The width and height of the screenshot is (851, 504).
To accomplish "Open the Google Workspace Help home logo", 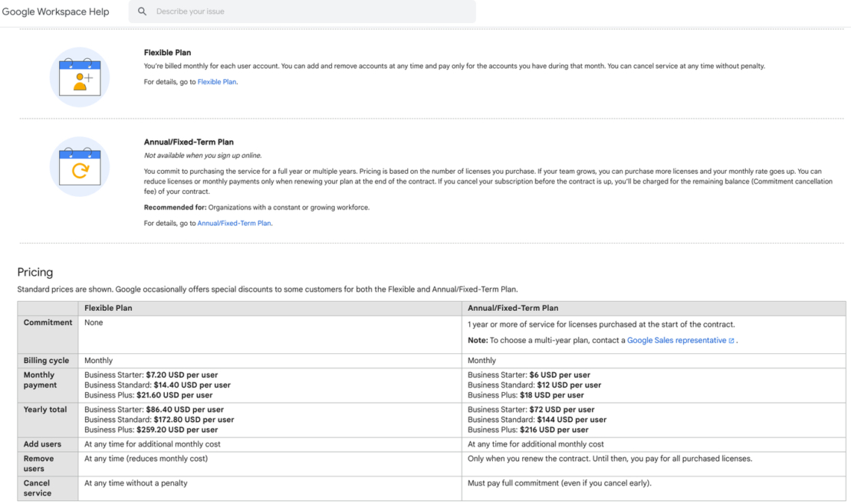I will pos(54,11).
